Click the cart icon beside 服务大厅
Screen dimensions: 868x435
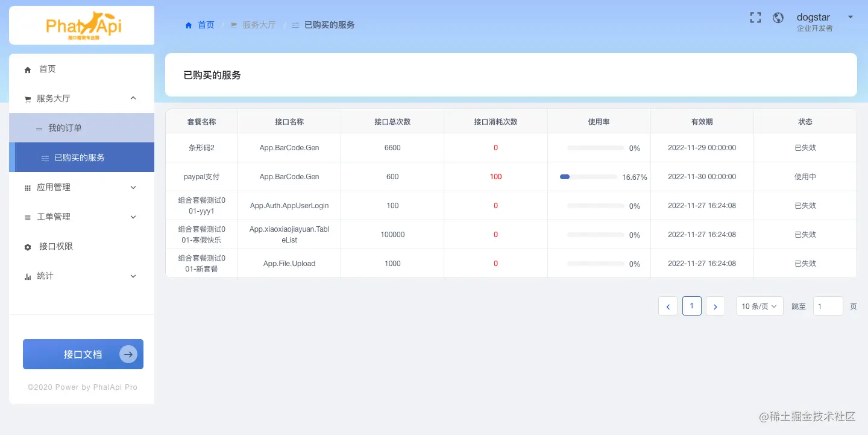(x=28, y=99)
